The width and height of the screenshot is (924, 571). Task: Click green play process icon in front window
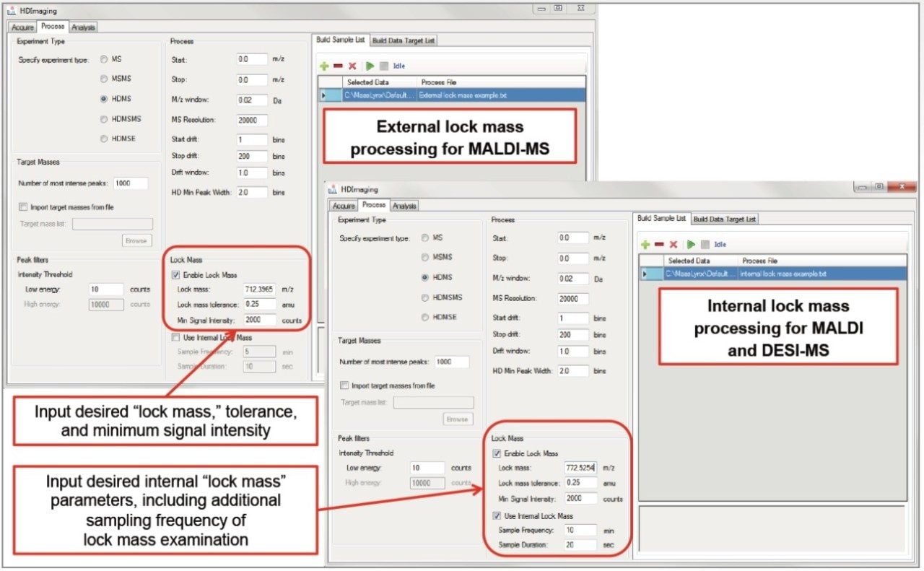coord(692,245)
